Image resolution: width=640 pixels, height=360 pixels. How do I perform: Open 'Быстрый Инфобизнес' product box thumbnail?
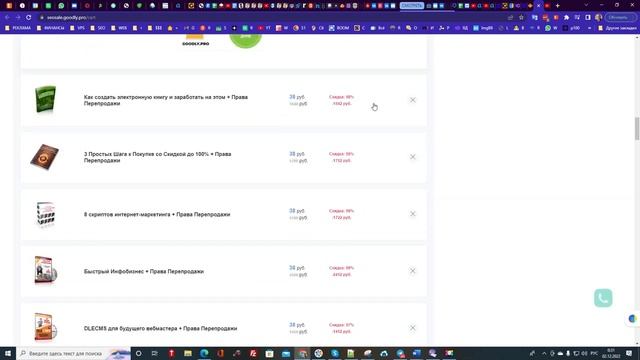pos(46,270)
